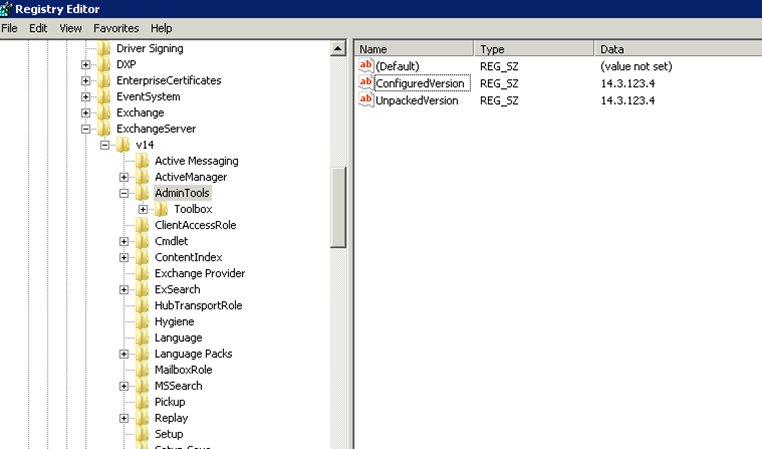The height and width of the screenshot is (449, 762).
Task: Click the ActiveManager folder icon
Action: pyautogui.click(x=142, y=177)
